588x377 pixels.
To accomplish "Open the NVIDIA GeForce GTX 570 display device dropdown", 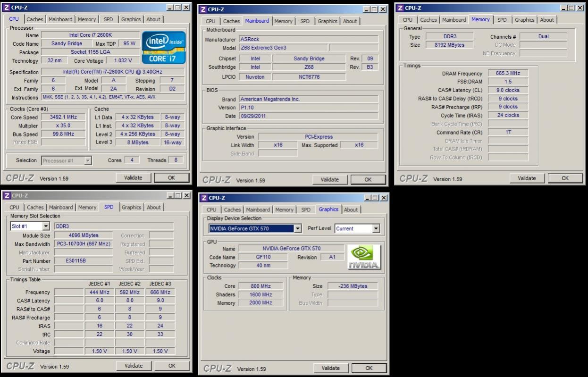I will pos(298,229).
